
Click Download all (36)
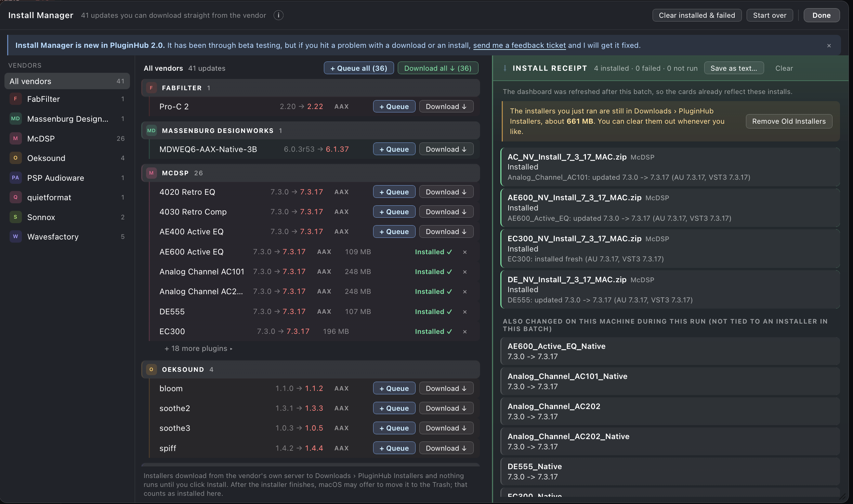[438, 68]
